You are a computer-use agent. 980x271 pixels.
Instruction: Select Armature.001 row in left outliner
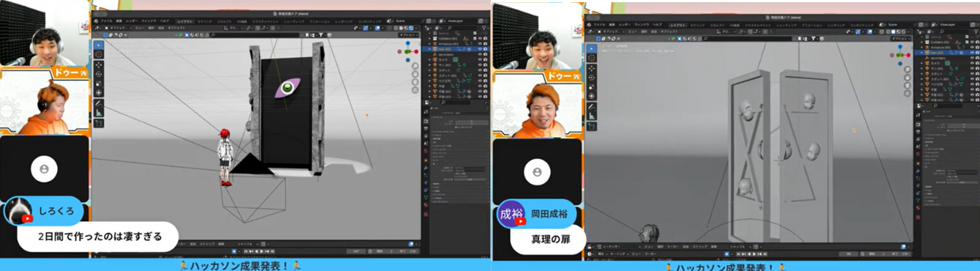455,43
